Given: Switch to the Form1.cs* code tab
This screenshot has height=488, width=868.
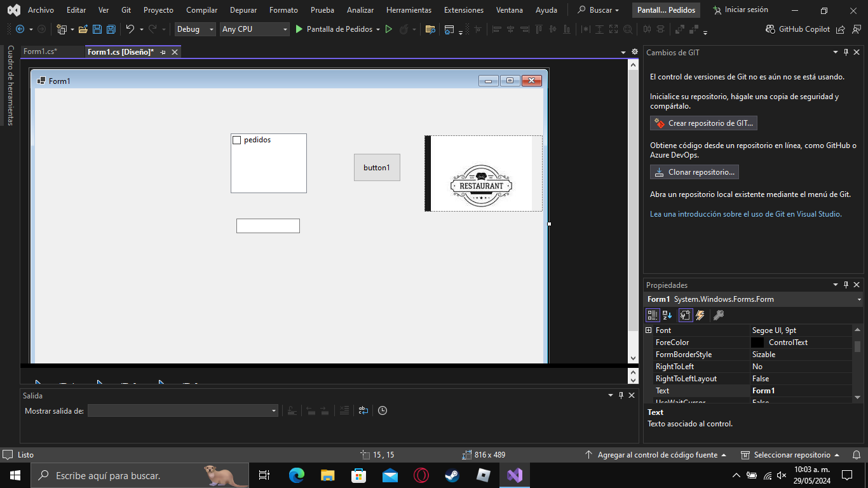Looking at the screenshot, I should point(40,52).
